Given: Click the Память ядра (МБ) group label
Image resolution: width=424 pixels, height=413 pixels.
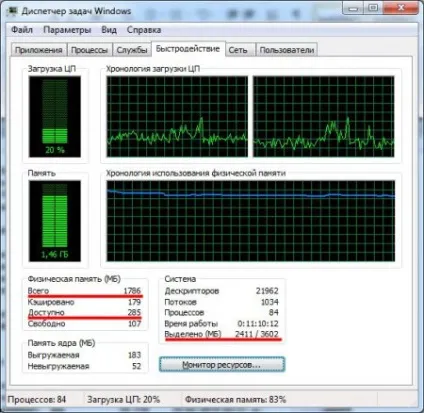Looking at the screenshot, I should (61, 343).
